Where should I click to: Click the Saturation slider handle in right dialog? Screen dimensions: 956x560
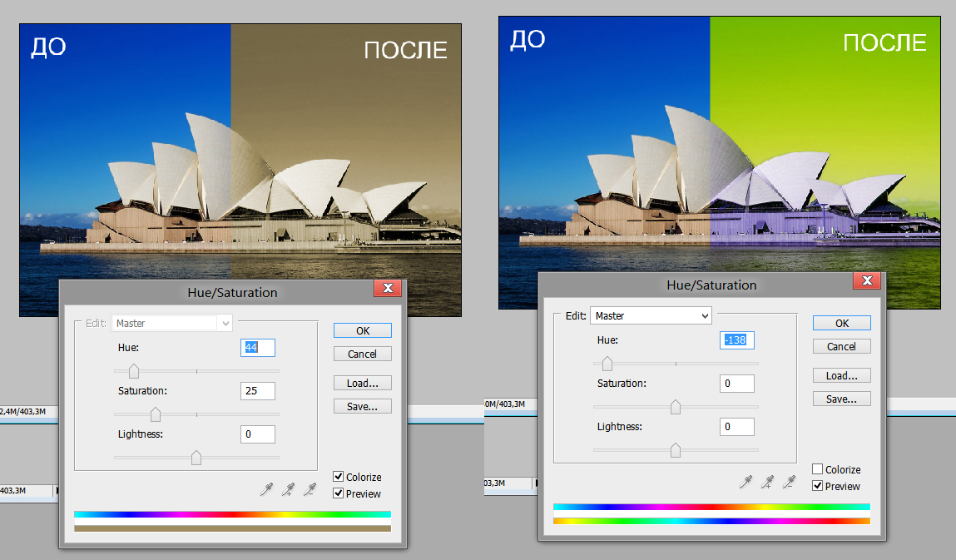pyautogui.click(x=676, y=407)
